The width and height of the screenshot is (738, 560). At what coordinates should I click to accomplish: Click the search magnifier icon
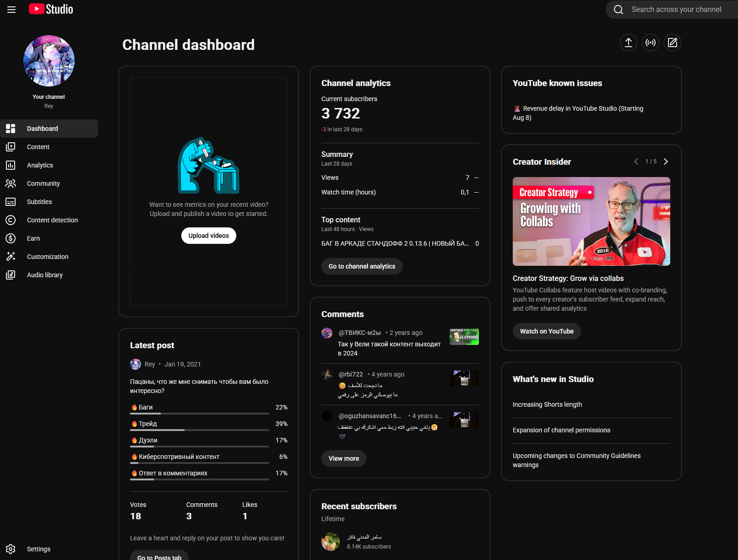tap(619, 10)
